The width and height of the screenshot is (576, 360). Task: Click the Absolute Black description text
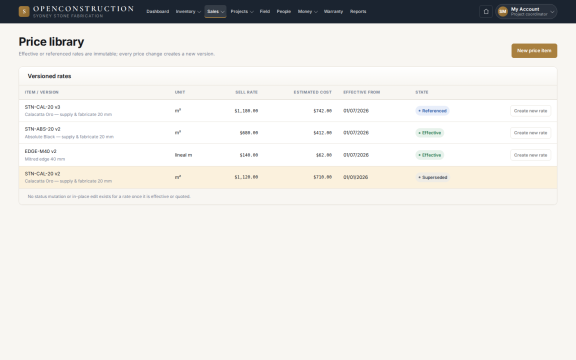69,137
